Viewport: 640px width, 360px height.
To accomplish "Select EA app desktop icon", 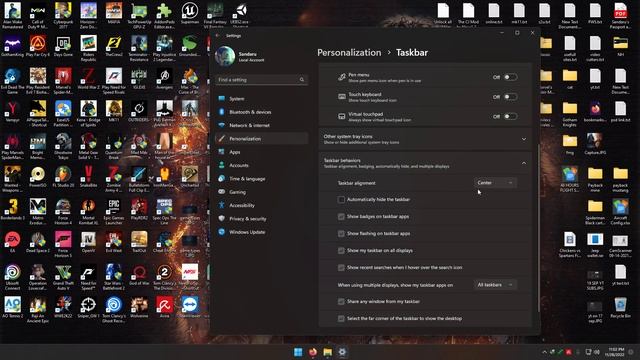I will [12, 242].
